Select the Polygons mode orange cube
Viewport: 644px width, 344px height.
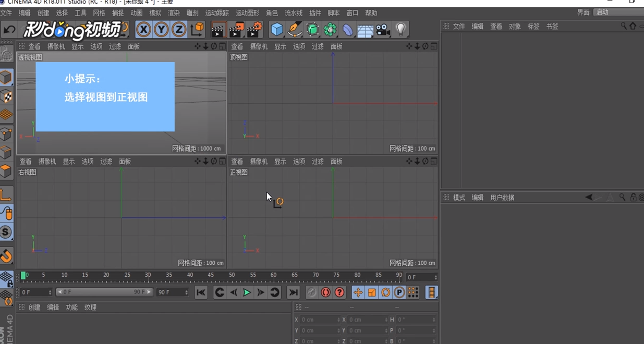click(6, 171)
